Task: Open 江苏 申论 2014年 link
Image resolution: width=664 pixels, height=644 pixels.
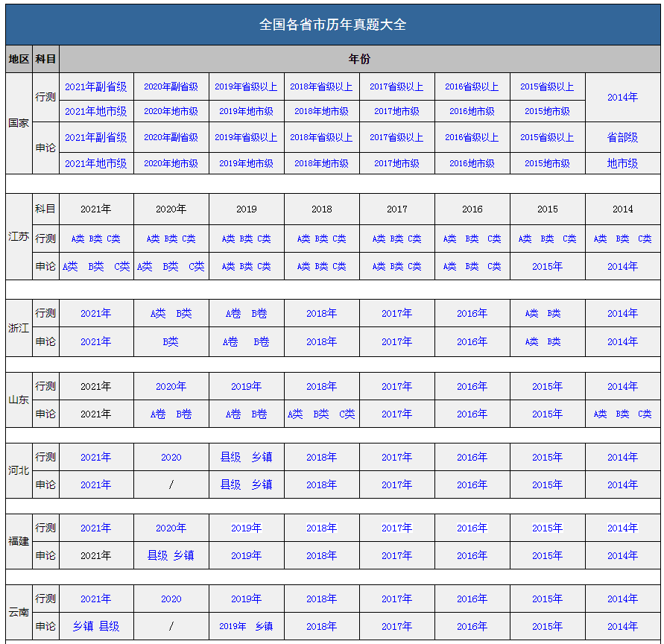Action: tap(622, 266)
